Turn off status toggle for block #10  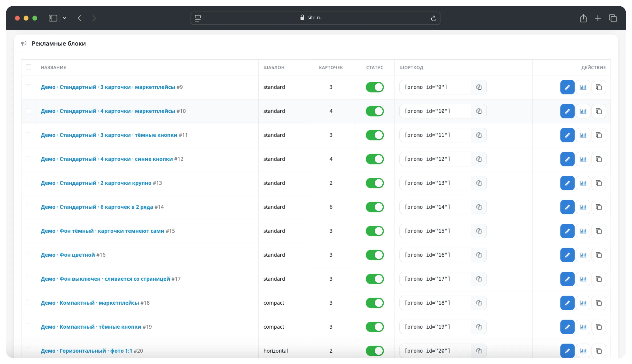click(x=374, y=111)
